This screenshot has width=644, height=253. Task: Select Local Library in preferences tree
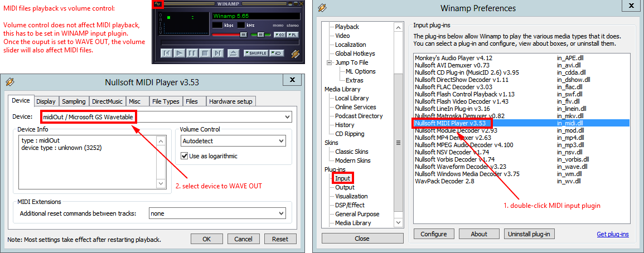point(352,98)
